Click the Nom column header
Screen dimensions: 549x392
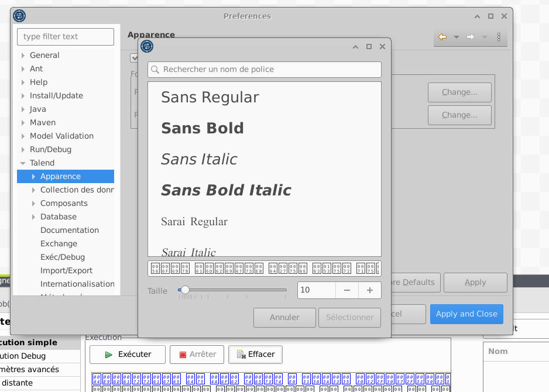[498, 352]
